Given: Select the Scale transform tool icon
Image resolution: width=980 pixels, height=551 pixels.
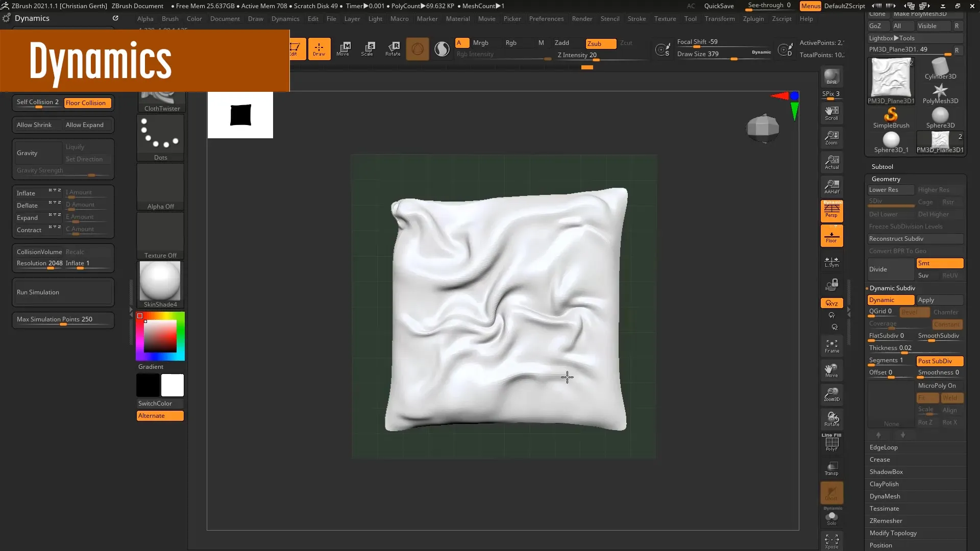Looking at the screenshot, I should pos(367,48).
